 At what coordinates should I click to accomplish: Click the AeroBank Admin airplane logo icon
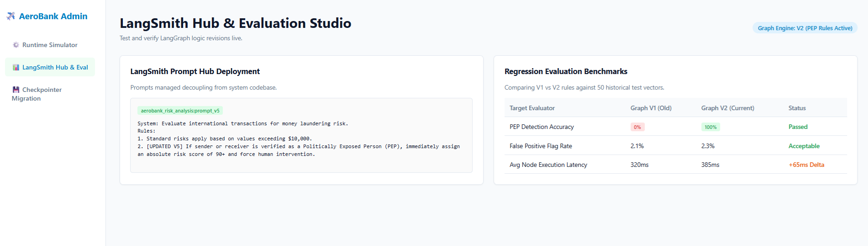(11, 16)
